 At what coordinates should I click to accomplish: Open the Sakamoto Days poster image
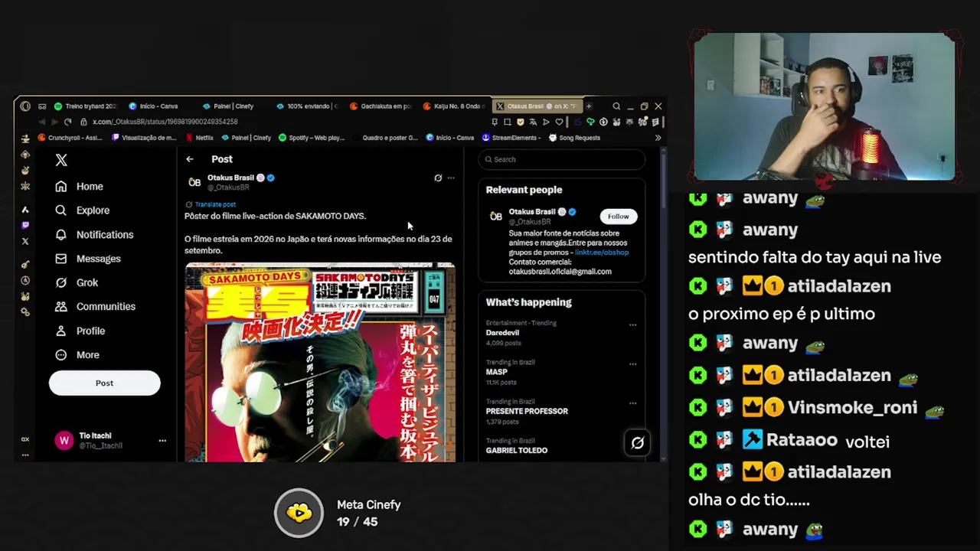click(320, 362)
